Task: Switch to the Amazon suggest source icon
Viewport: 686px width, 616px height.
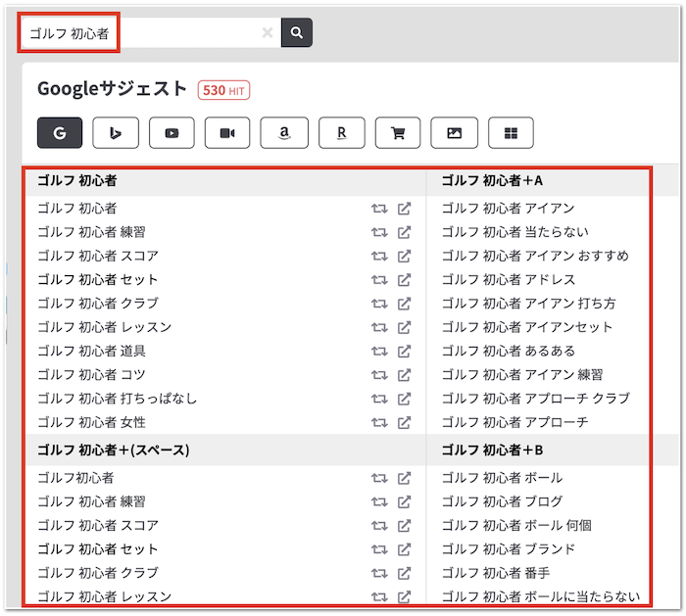Action: coord(285,132)
